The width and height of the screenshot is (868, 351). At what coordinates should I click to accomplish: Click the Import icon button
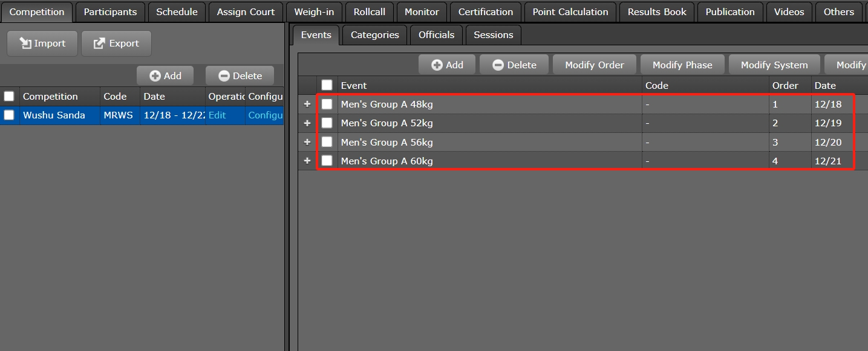click(x=42, y=43)
